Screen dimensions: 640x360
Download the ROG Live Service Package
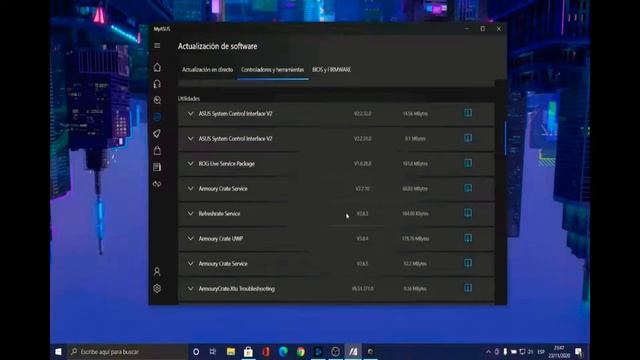pyautogui.click(x=468, y=163)
